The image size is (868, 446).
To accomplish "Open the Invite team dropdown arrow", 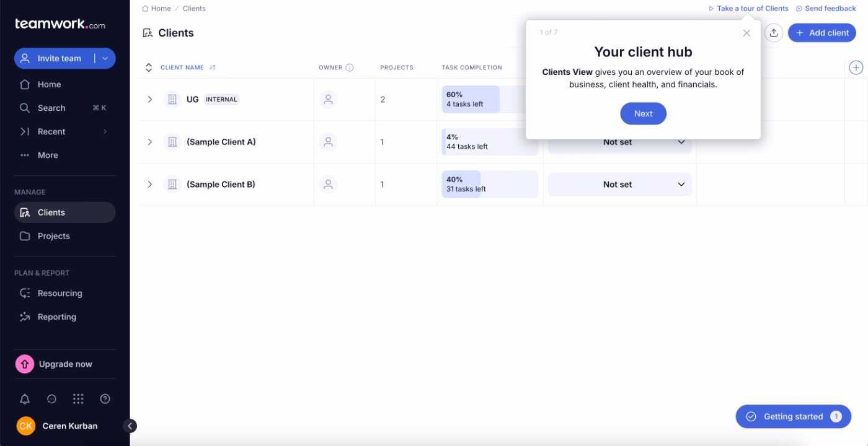I will [105, 58].
